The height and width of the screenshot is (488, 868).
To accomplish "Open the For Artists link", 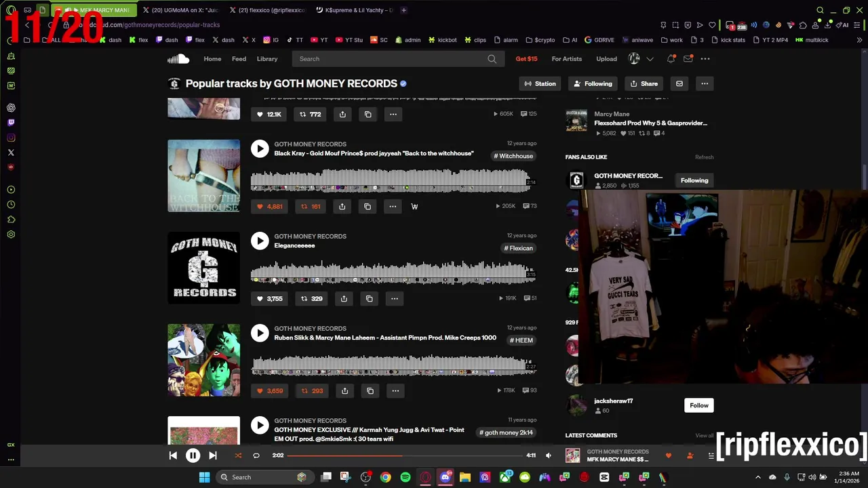I will [567, 59].
